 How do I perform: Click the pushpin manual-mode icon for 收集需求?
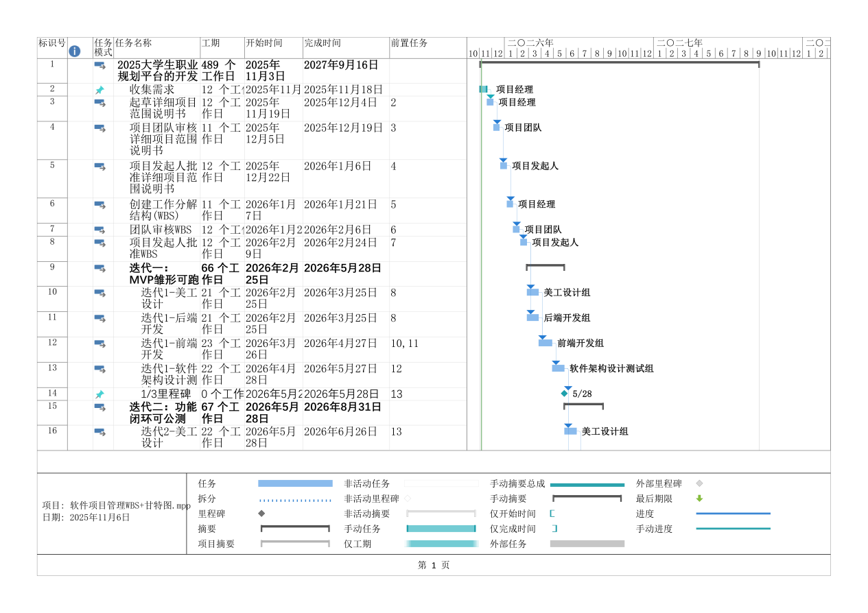click(x=100, y=90)
